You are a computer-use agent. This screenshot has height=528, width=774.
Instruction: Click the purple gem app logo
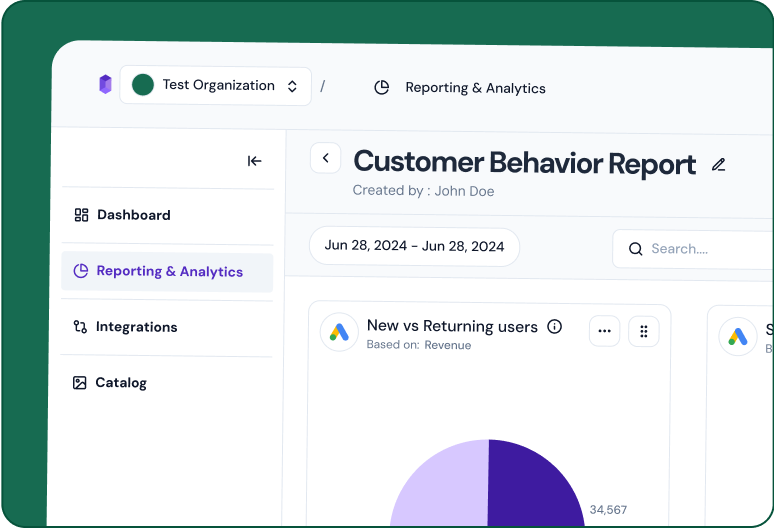(x=105, y=84)
